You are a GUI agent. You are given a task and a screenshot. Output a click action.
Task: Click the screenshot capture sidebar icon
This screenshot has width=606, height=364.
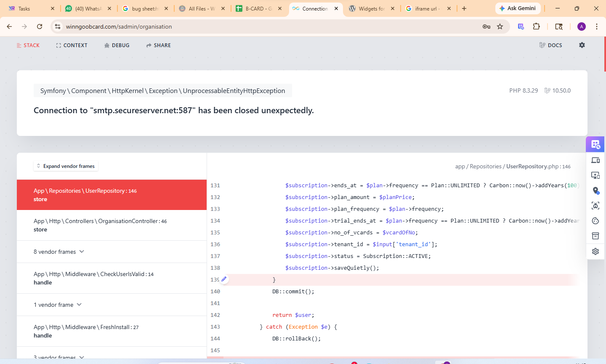[x=595, y=206]
